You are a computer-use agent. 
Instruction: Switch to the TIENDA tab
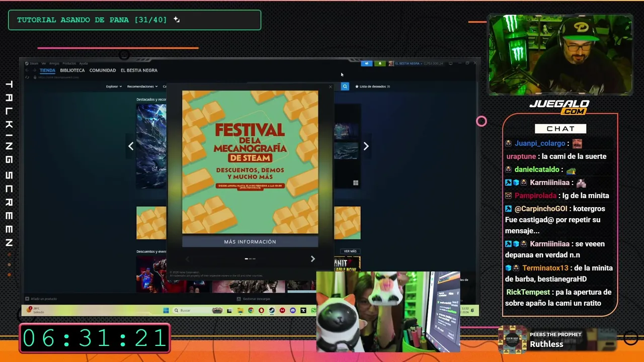tap(47, 70)
